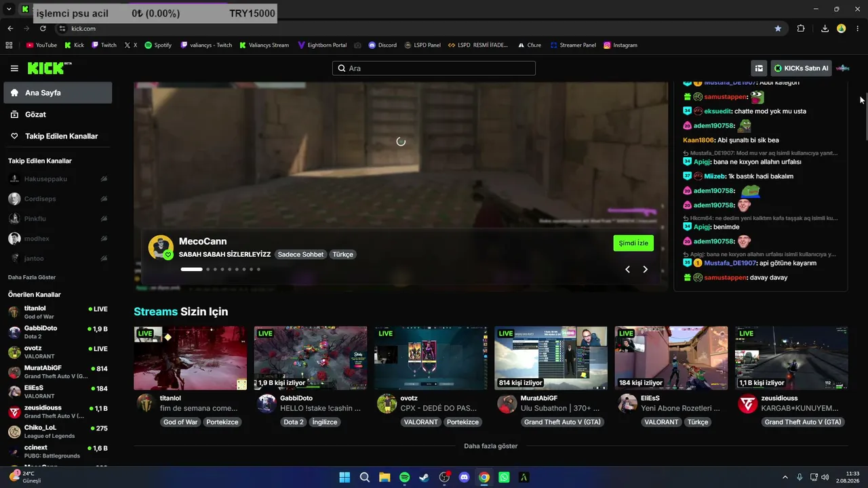Open the titanlol God of War thumbnail
Viewport: 868px width, 488px height.
coord(190,358)
